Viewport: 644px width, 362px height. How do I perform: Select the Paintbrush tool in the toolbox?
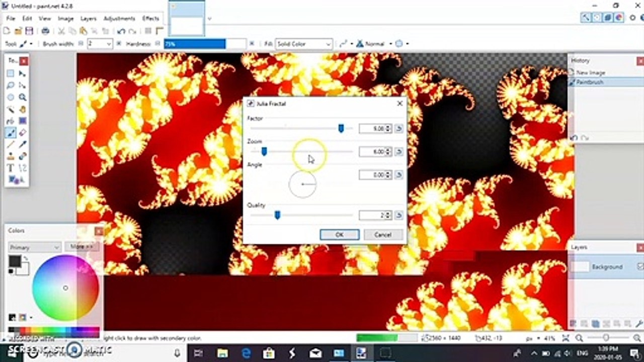click(x=11, y=133)
